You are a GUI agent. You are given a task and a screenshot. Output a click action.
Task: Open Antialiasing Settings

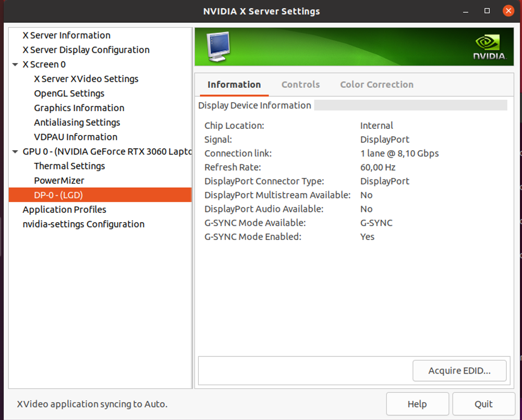77,123
